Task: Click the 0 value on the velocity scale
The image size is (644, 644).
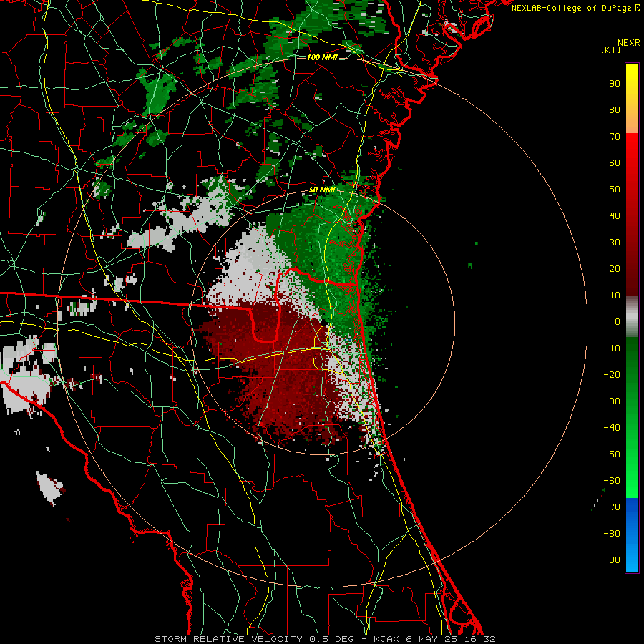Action: tap(618, 322)
